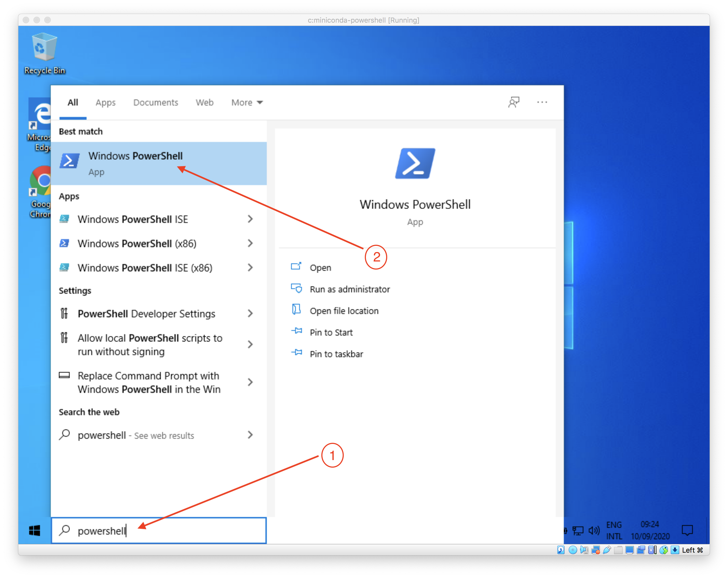Screen dimensions: 728x578
Task: Open PowerShell Developer Settings result
Action: (x=159, y=314)
